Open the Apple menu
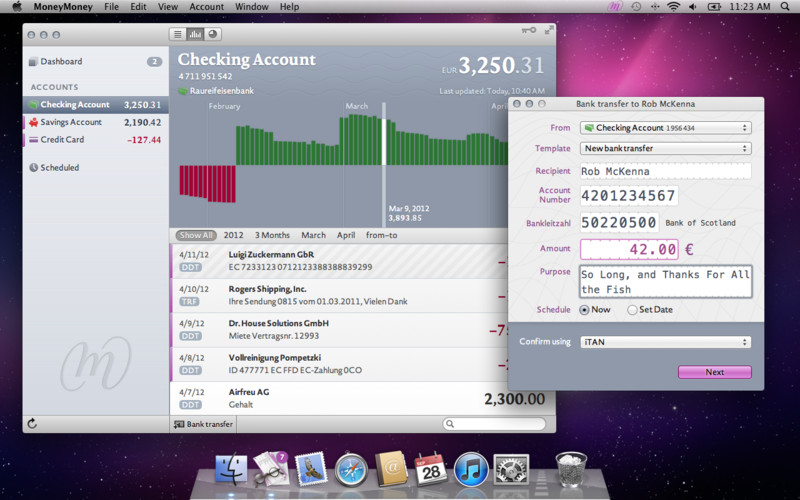This screenshot has width=800, height=500. point(17,7)
